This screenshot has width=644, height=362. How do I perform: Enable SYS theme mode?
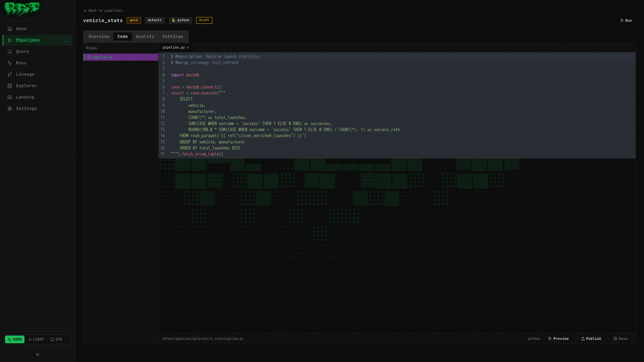(x=56, y=339)
